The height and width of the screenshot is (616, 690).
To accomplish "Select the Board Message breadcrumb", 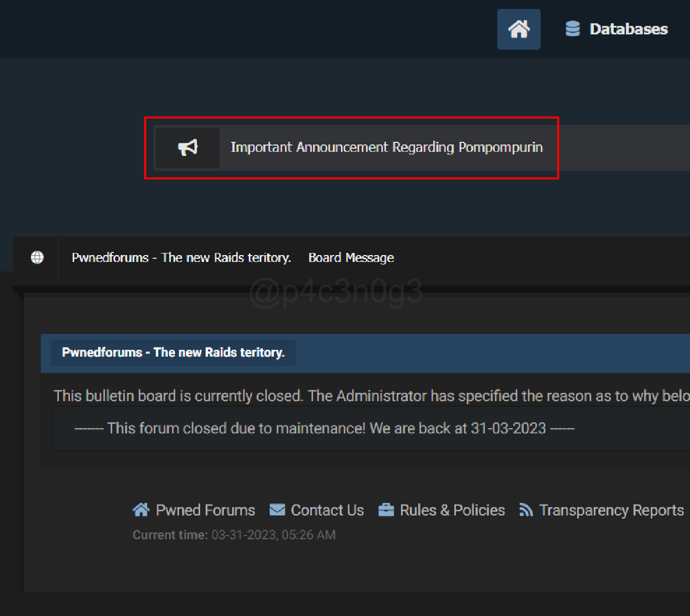I will coord(351,257).
